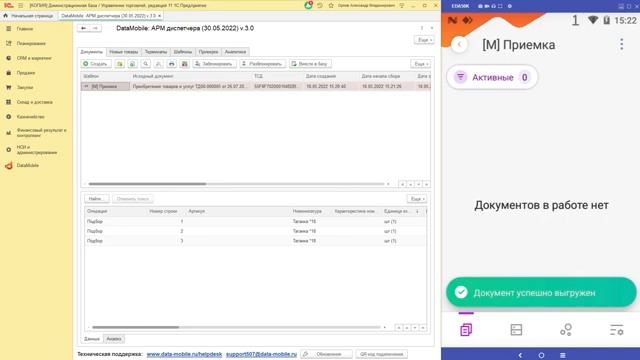The height and width of the screenshot is (360, 640).
Task: Click the printer icon in documents toolbar
Action: [171, 64]
